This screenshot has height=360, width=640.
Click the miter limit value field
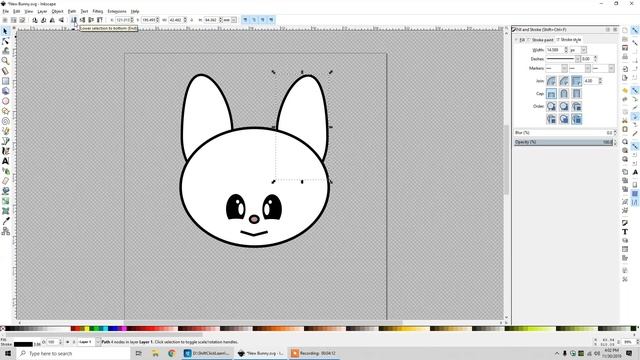point(590,81)
